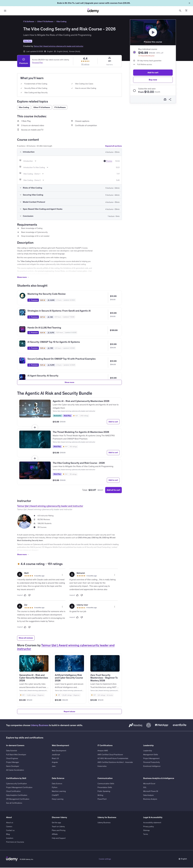Open options menu on Matt's review
This screenshot has height=868, width=193.
point(62,575)
